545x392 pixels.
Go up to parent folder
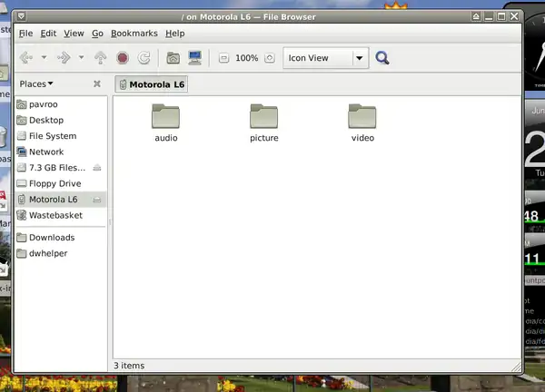[101, 58]
